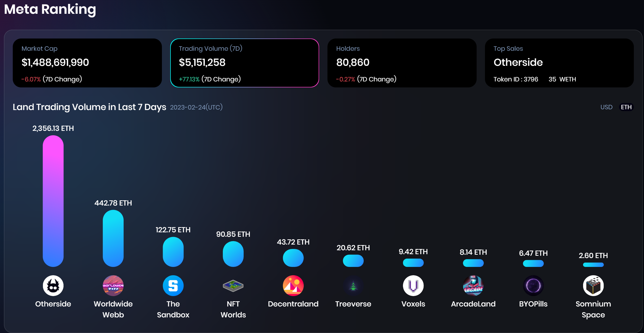Open the Worldwide Webb name label
This screenshot has width=644, height=333.
[x=113, y=309]
